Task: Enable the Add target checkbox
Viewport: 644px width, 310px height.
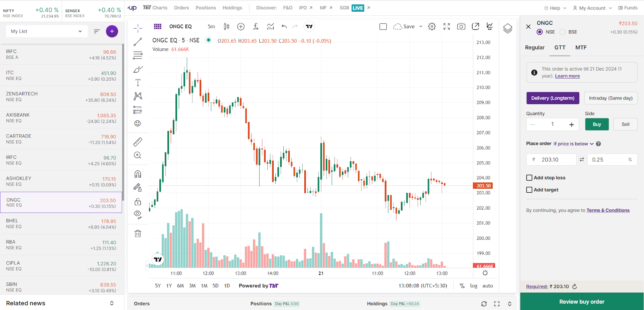Action: click(529, 190)
